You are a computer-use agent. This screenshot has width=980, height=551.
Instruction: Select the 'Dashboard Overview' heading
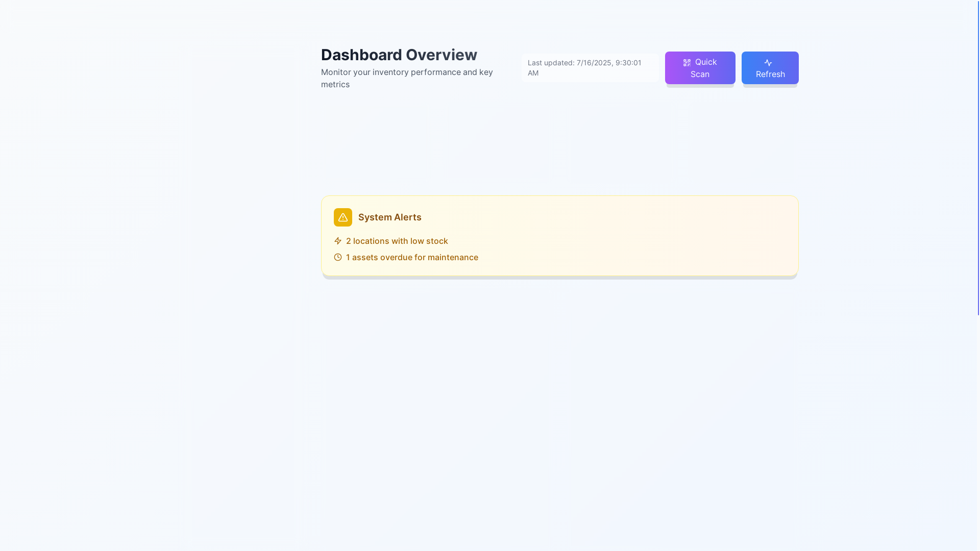(x=399, y=55)
